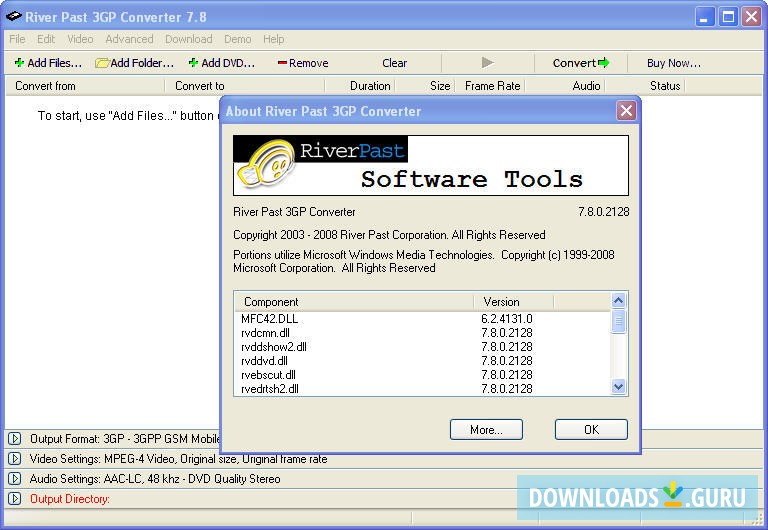The height and width of the screenshot is (530, 768).
Task: Click the Convert button with green arrow
Action: [x=581, y=63]
